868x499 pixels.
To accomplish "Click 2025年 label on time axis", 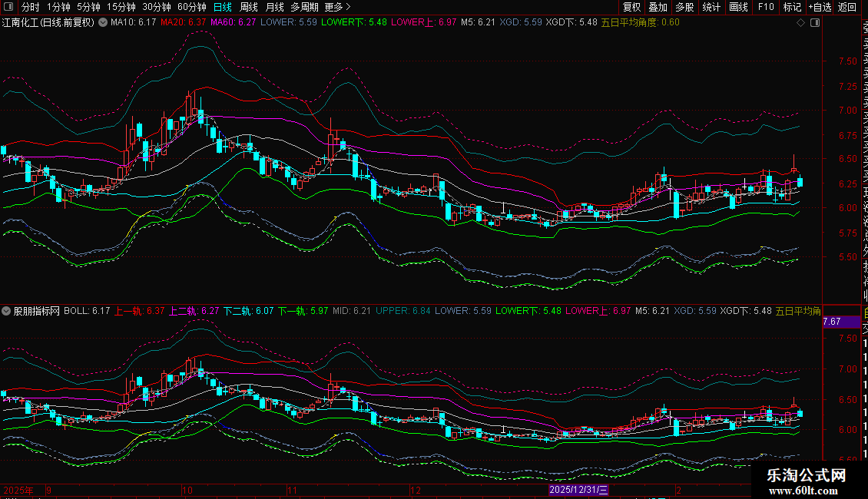I will coord(18,490).
